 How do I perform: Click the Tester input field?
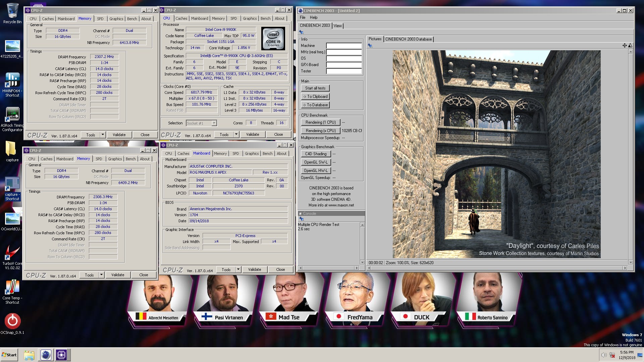344,71
